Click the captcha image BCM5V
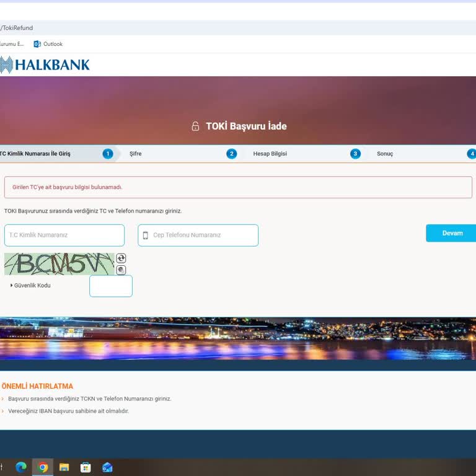Screen dimensions: 476x476 click(x=59, y=264)
